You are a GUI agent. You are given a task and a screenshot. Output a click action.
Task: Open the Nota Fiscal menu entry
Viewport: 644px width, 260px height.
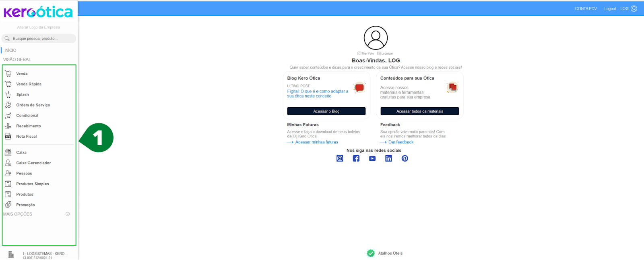26,137
